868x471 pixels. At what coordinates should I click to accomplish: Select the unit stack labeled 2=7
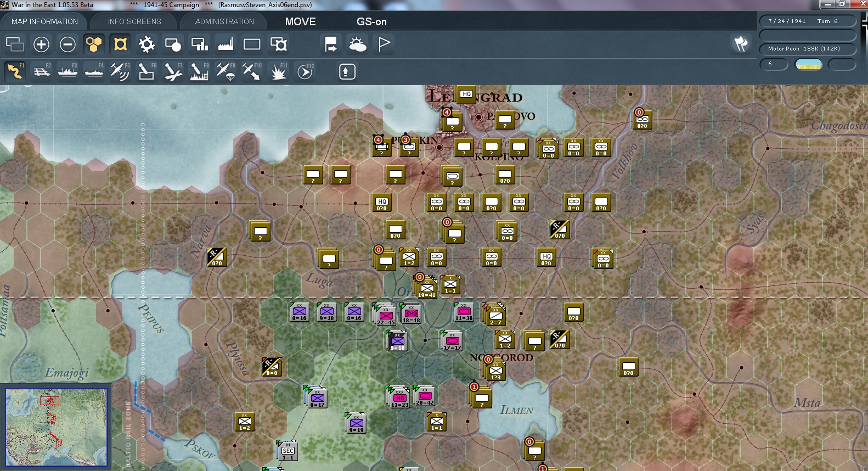[x=494, y=315]
